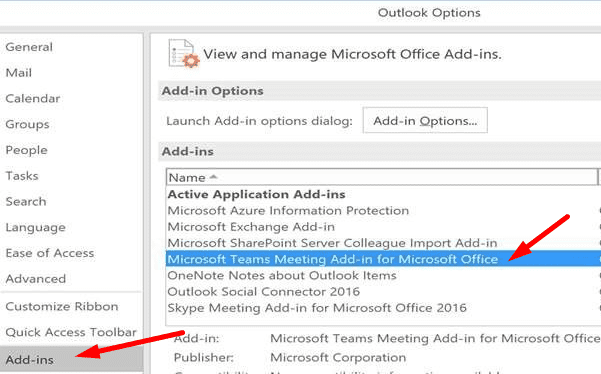Open the Advanced options category
Image resolution: width=601 pixels, height=374 pixels.
pos(36,279)
